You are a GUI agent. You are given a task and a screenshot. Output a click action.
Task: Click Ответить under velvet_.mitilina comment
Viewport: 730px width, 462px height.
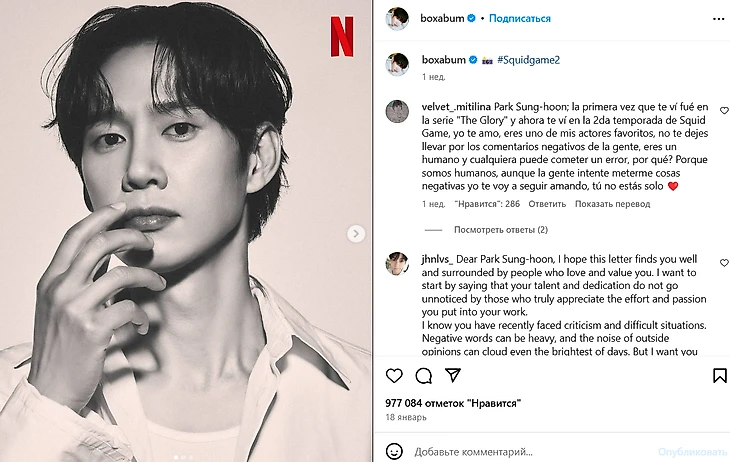click(x=547, y=204)
